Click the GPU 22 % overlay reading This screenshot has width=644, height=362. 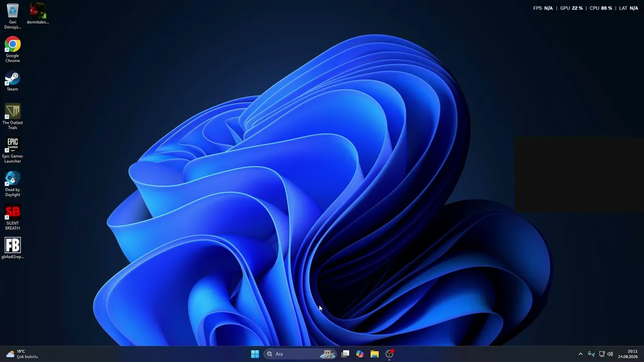[x=571, y=8]
